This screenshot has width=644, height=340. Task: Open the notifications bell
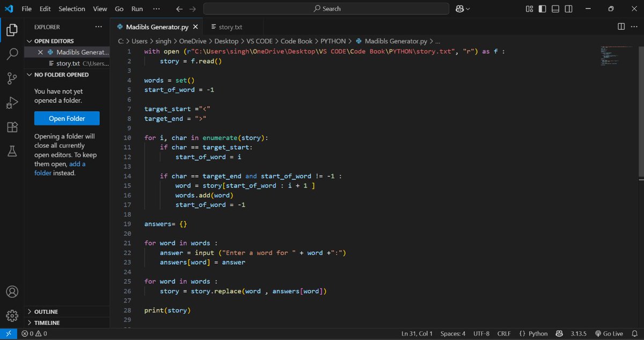point(634,334)
